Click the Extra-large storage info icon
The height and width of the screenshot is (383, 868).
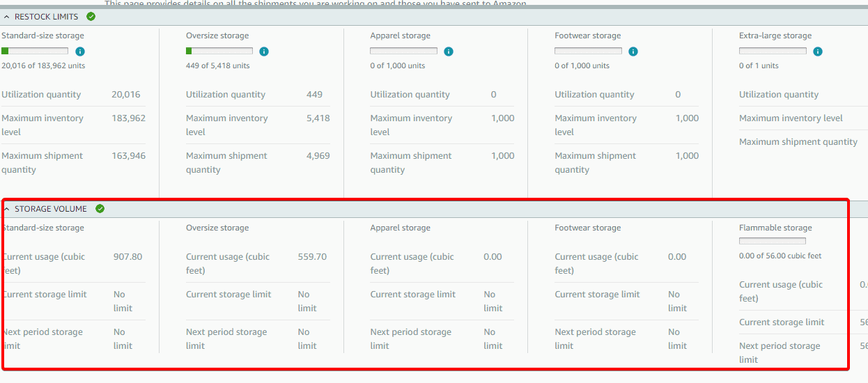818,52
